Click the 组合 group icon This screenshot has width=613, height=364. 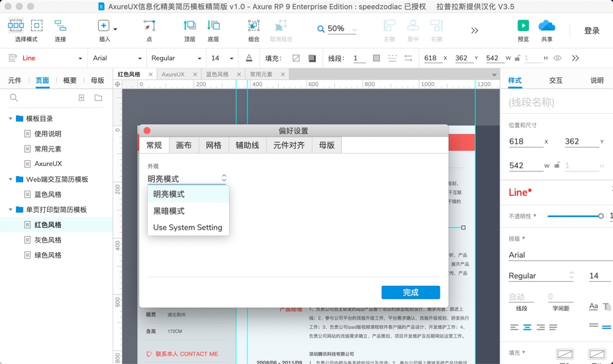pyautogui.click(x=254, y=26)
